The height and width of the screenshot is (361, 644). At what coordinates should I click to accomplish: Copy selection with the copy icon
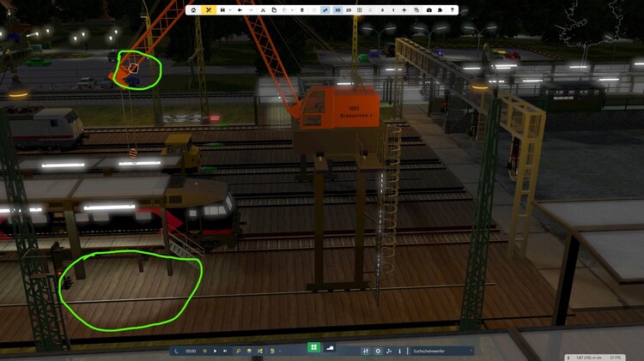274,9
